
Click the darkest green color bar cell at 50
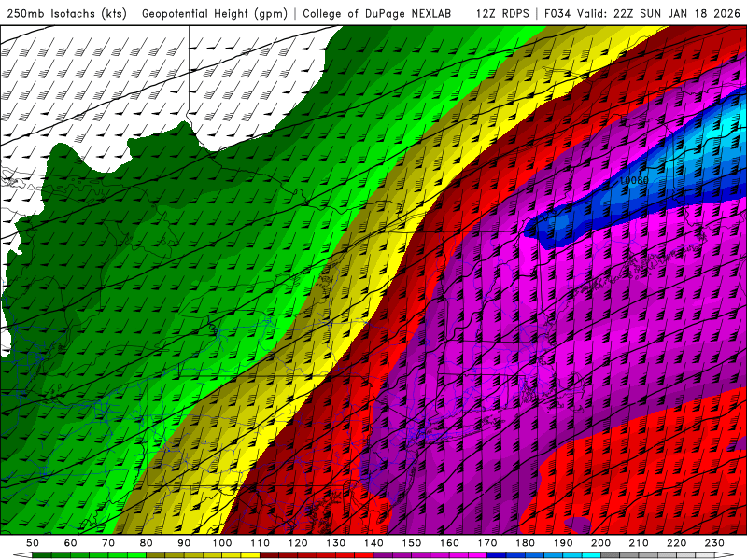(x=41, y=555)
